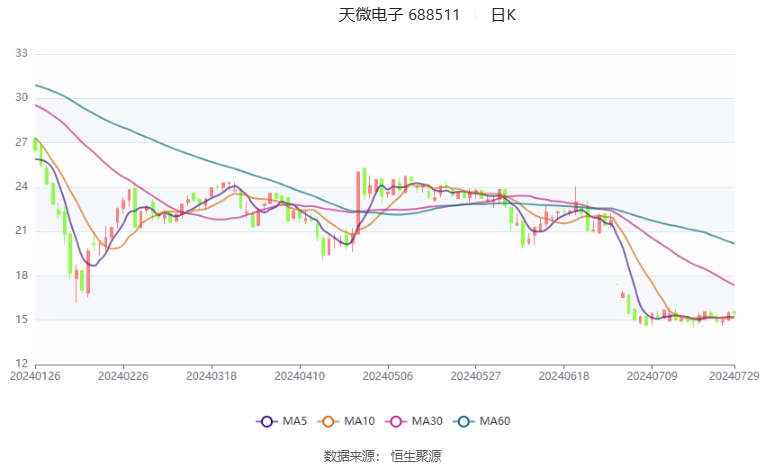Click y-axis value 18
This screenshot has height=465, width=765.
click(x=21, y=275)
